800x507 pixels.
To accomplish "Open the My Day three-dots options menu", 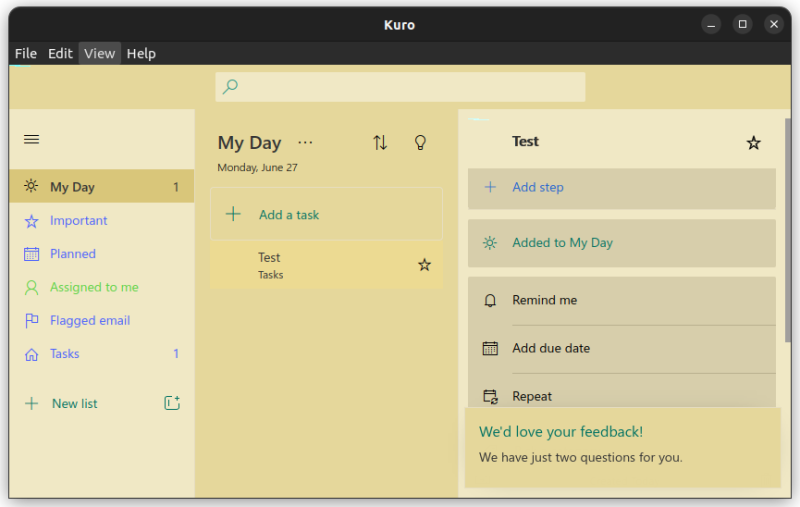I will pos(305,143).
